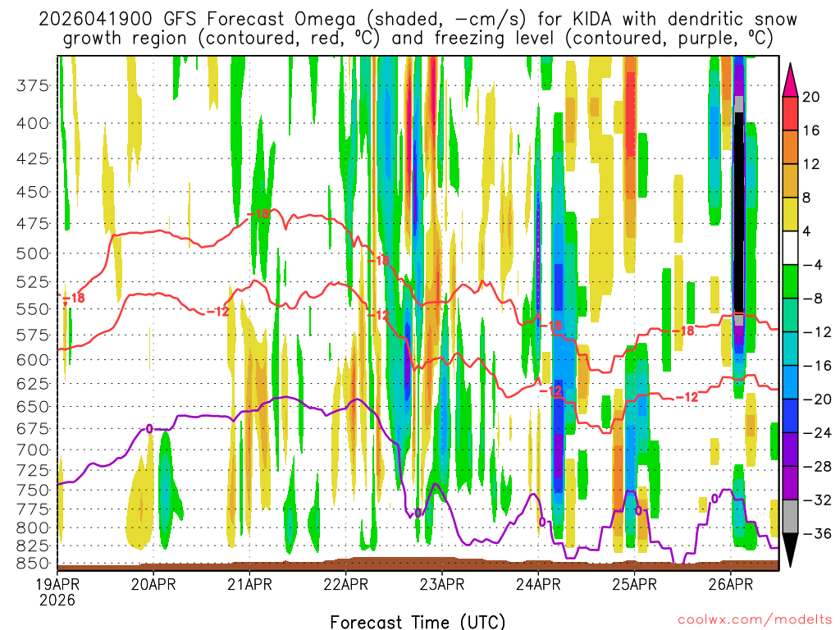This screenshot has width=840, height=630.
Task: Click the colorbar value label -16
Action: [816, 366]
